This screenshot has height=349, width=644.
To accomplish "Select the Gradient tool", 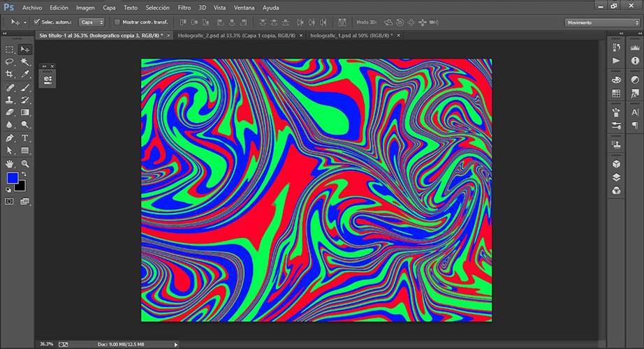I will (25, 112).
